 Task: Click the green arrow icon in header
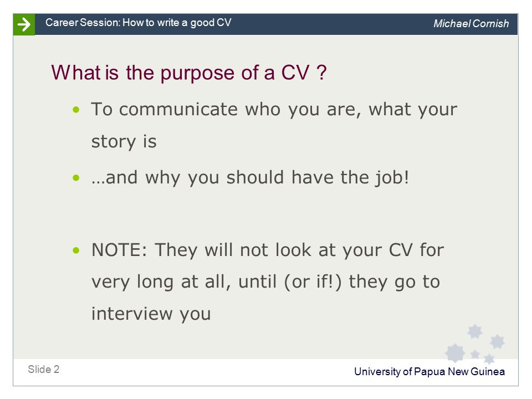(x=24, y=24)
